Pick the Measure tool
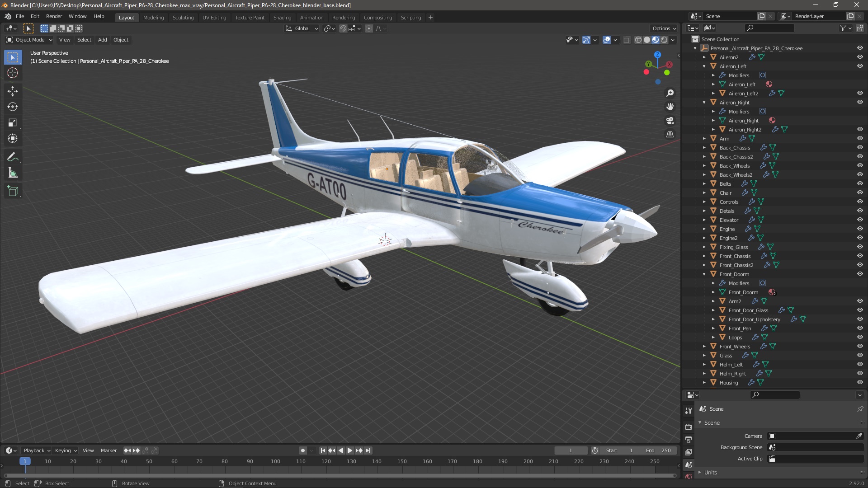The image size is (868, 488). 13,173
